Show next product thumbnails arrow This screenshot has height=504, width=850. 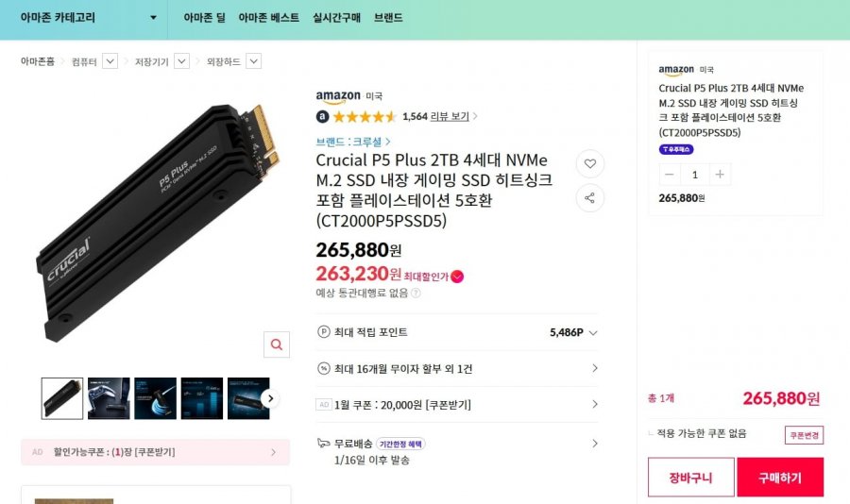tap(271, 398)
